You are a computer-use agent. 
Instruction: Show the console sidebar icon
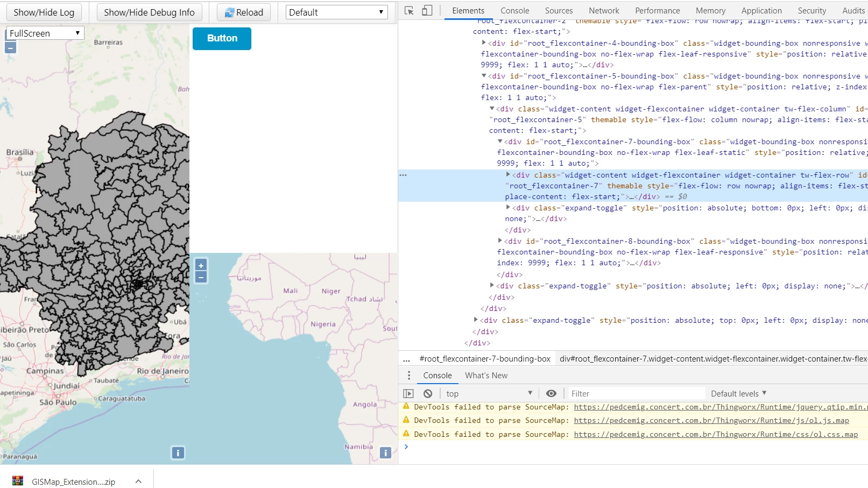408,393
